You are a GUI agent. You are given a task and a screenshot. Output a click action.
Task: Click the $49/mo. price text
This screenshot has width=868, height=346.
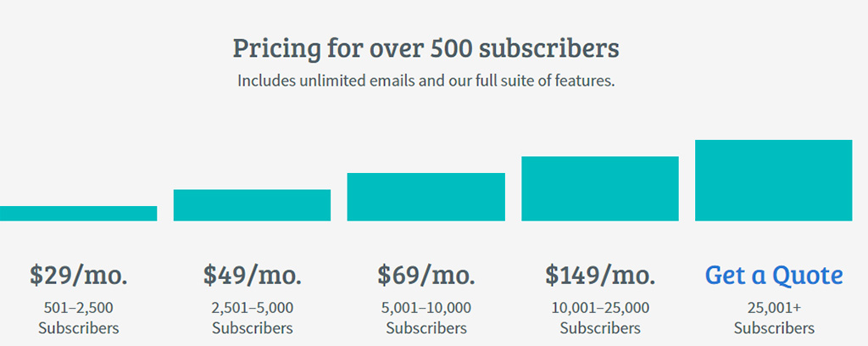point(253,275)
